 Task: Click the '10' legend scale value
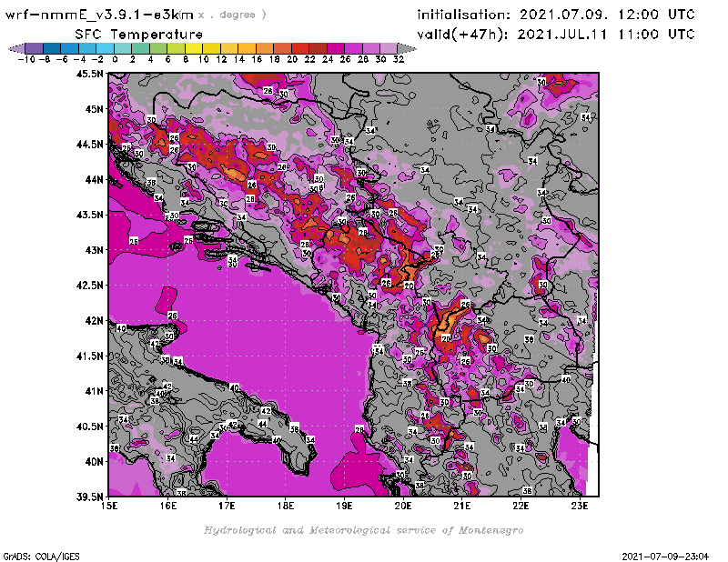(x=203, y=59)
